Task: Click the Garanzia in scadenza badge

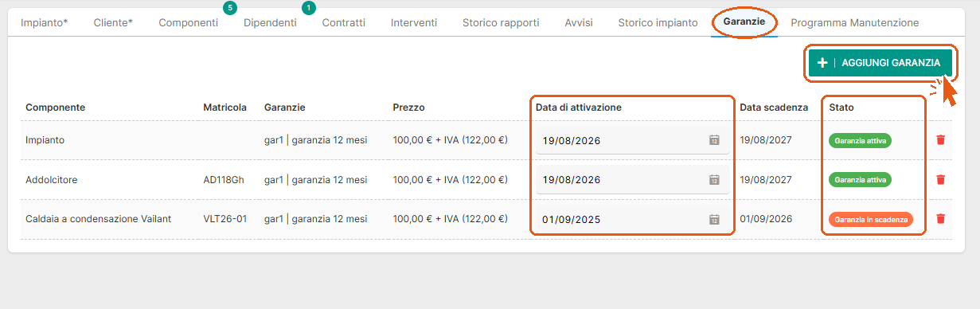Action: tap(871, 219)
